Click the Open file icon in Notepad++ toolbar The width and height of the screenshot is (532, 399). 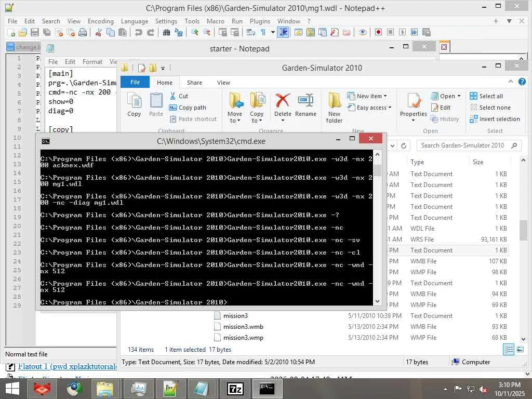[x=23, y=32]
